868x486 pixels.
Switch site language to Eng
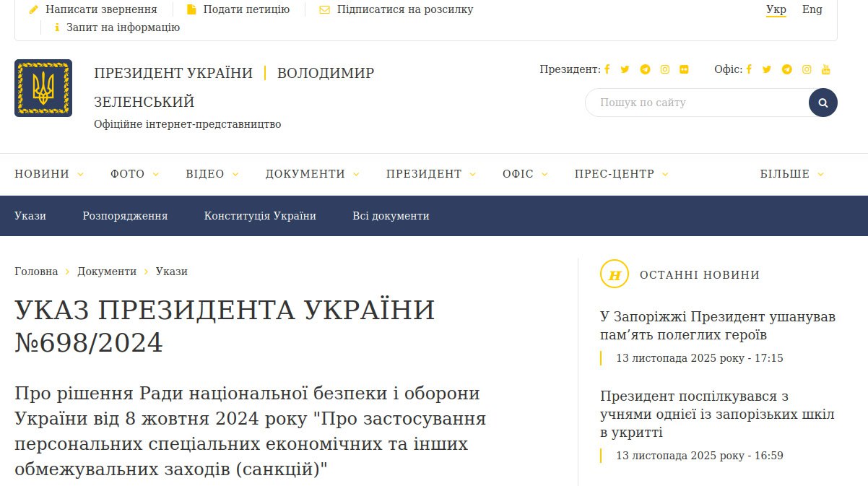pyautogui.click(x=812, y=9)
